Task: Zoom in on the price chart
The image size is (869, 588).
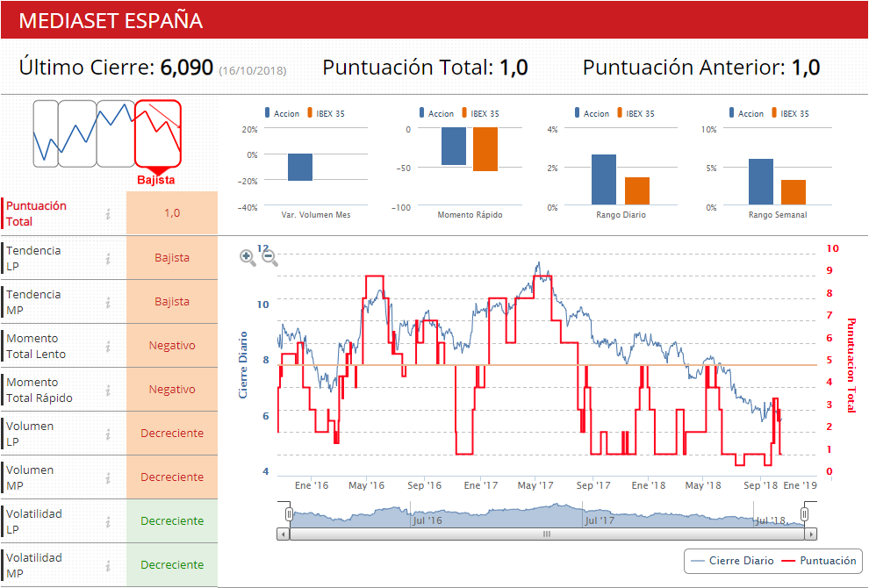Action: [248, 257]
